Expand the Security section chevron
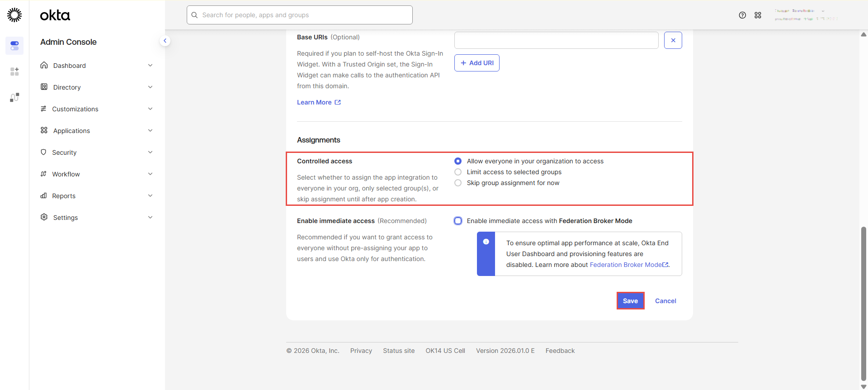868x390 pixels. [150, 152]
